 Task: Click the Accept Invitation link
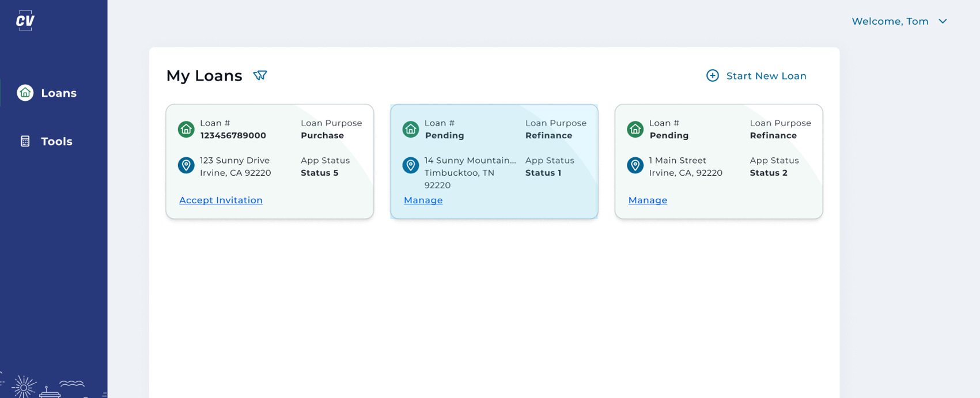click(x=221, y=200)
